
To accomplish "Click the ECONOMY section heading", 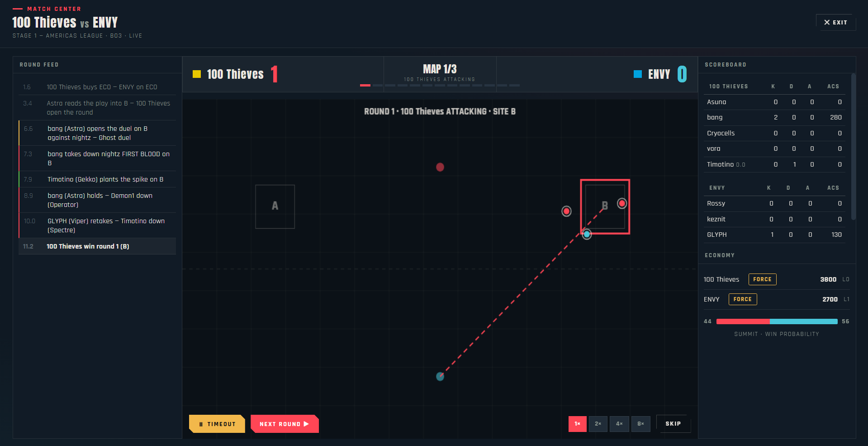I will pyautogui.click(x=720, y=255).
